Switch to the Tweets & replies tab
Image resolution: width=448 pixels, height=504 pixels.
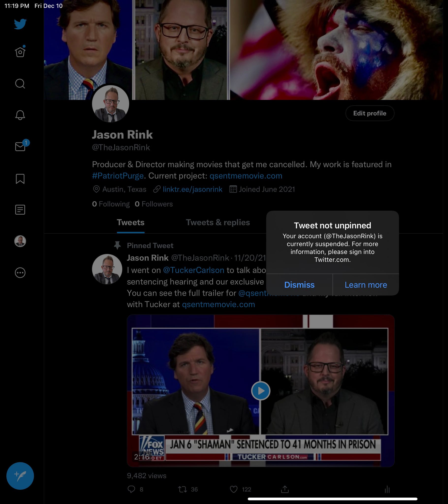(218, 222)
